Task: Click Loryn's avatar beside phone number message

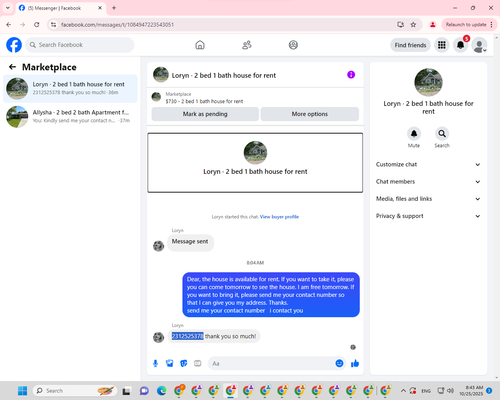Action: 158,337
